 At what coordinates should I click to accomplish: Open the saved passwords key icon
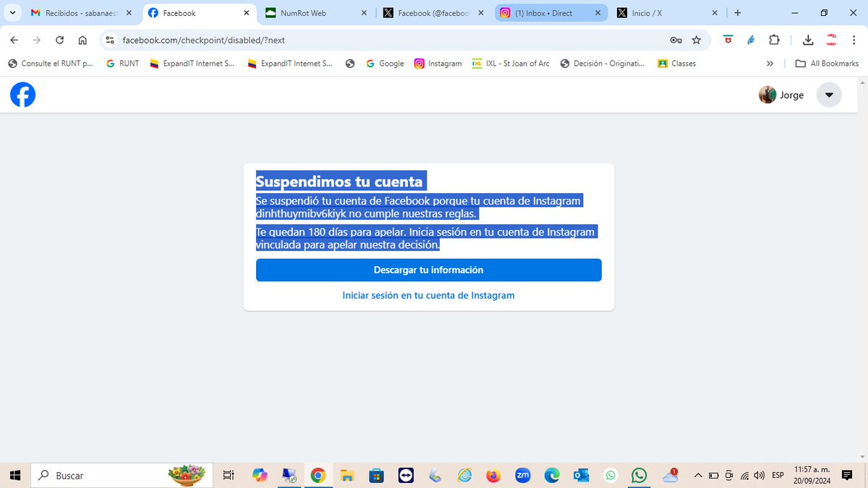(x=676, y=40)
